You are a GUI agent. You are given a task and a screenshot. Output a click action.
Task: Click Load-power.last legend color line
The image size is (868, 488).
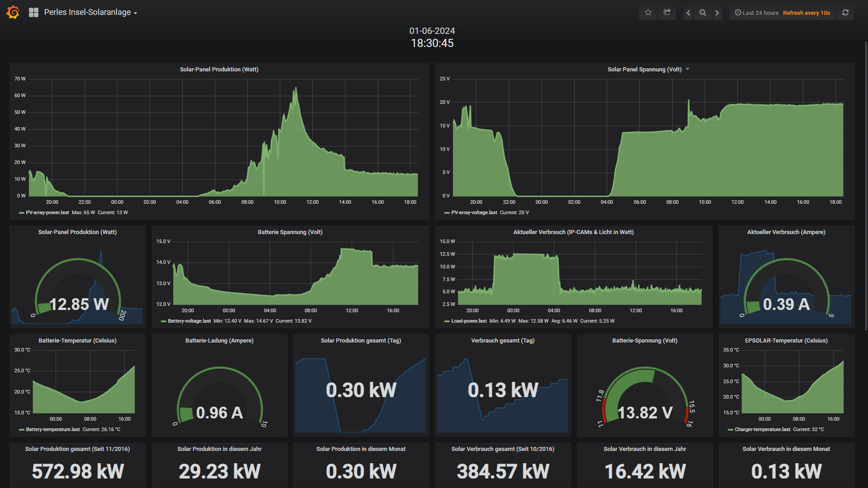447,321
